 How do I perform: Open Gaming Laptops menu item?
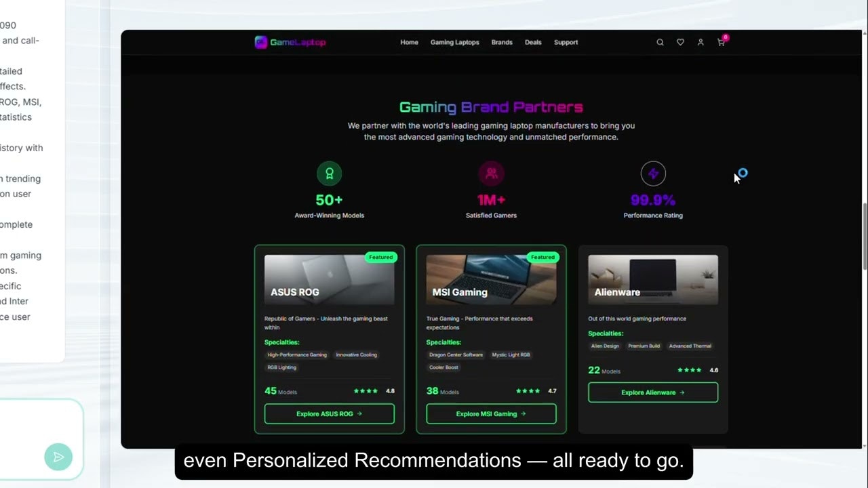pyautogui.click(x=454, y=42)
